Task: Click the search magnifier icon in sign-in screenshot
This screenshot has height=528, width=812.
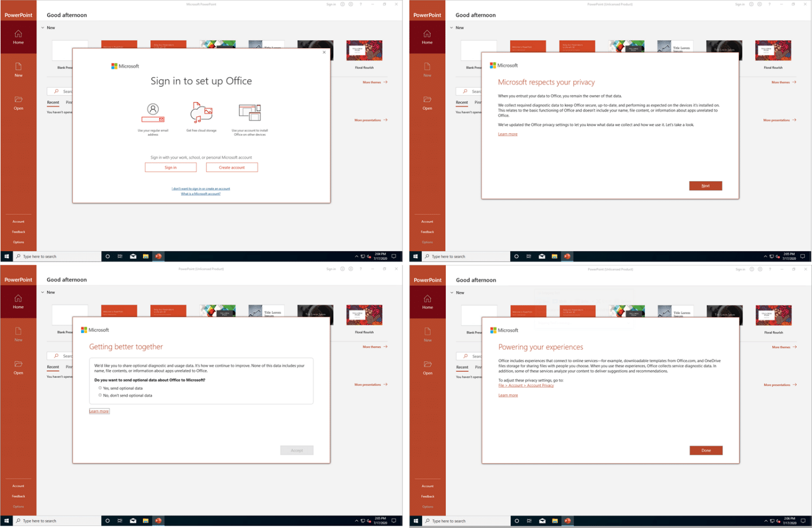Action: tap(56, 91)
